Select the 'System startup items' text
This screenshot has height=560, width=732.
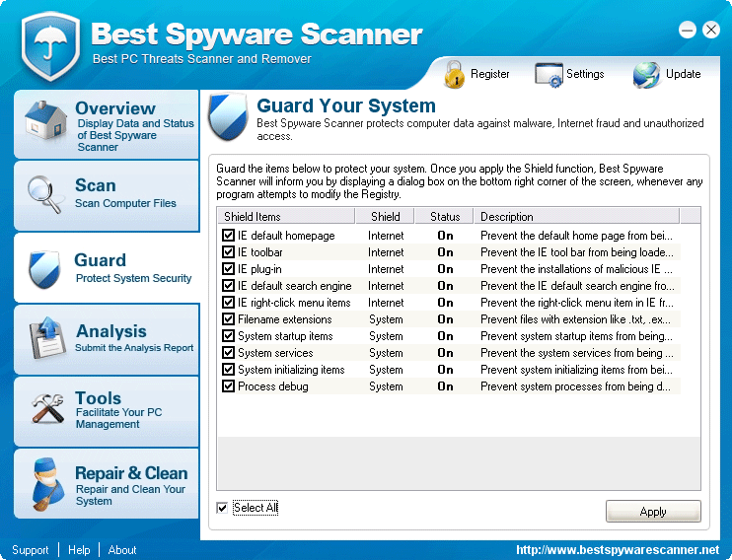point(285,336)
